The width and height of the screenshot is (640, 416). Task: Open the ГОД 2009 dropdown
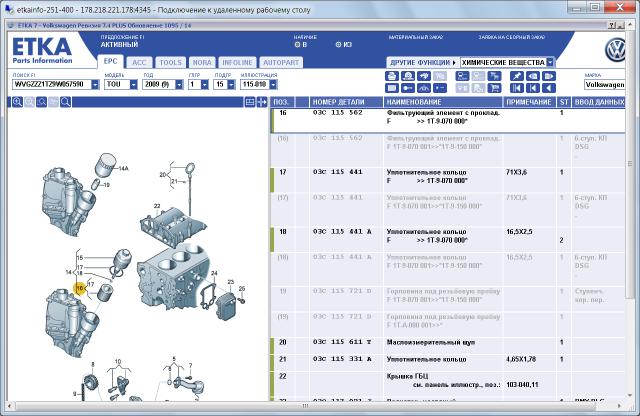click(179, 85)
